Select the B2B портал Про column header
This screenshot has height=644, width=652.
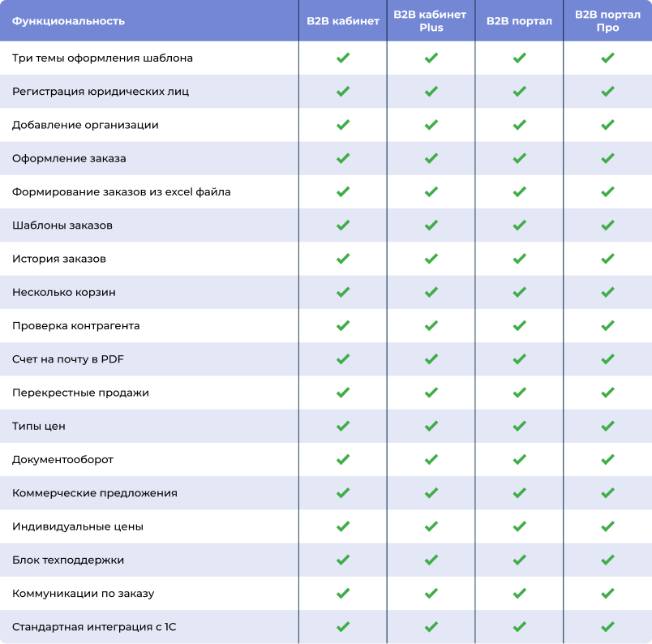[x=607, y=21]
